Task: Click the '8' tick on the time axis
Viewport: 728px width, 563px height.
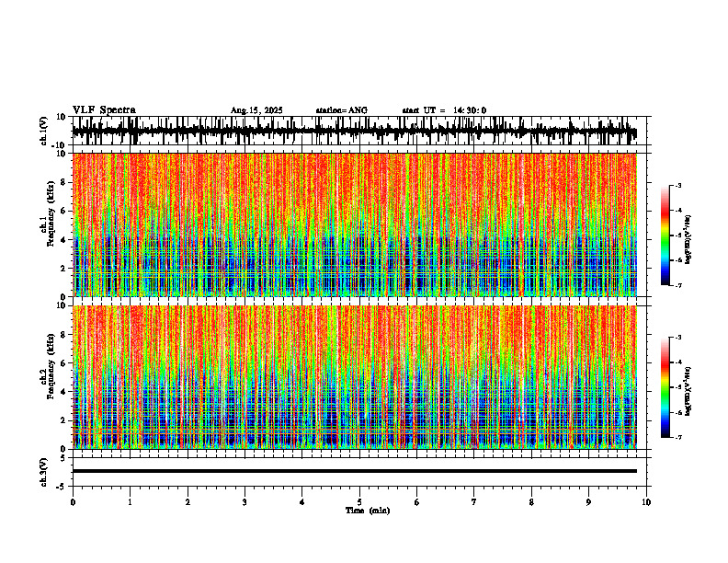Action: point(531,502)
